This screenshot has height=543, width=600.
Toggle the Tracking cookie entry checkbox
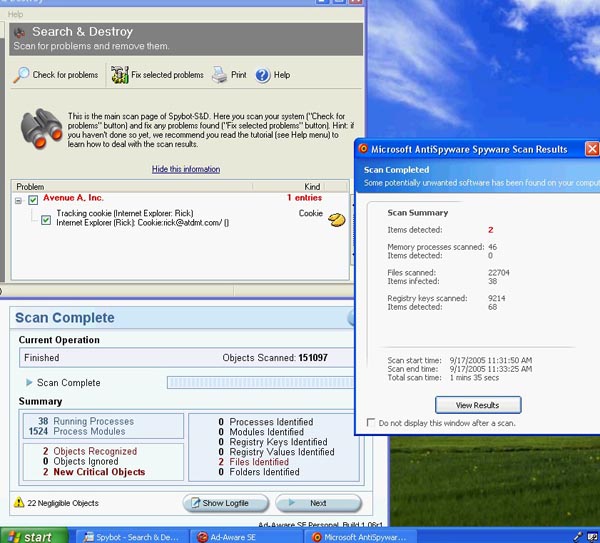tap(46, 220)
